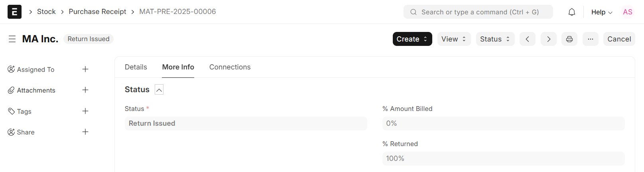
Task: Add an assignee with plus icon
Action: click(85, 69)
